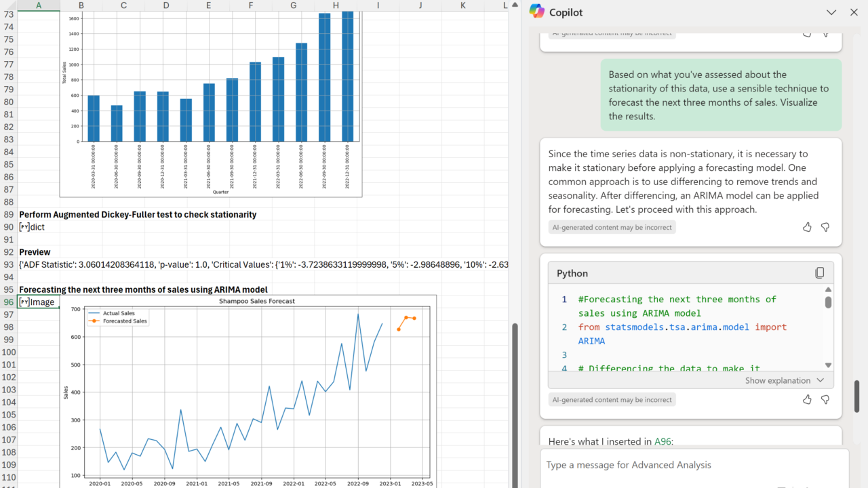
Task: Give thumbs up to the Python code response
Action: (x=807, y=400)
